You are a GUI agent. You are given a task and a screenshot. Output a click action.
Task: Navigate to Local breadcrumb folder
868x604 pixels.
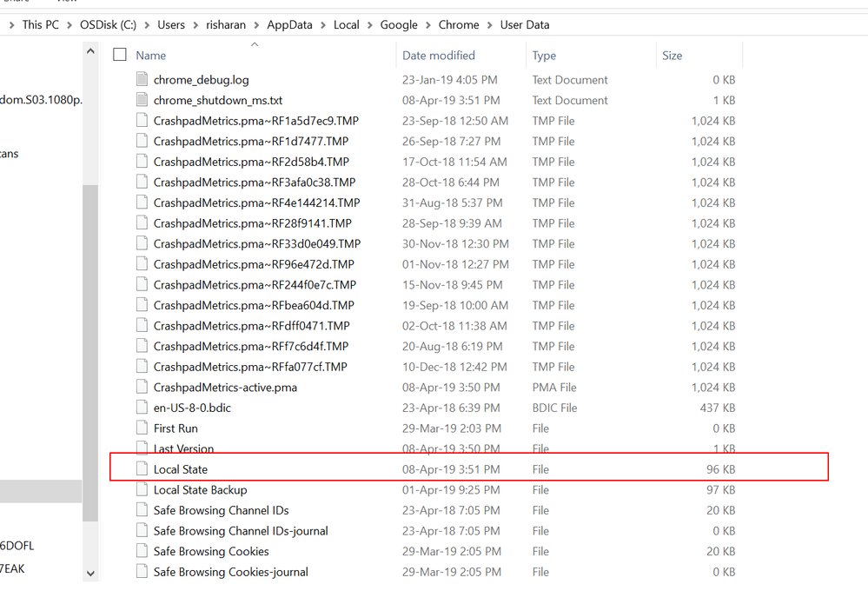[x=347, y=25]
